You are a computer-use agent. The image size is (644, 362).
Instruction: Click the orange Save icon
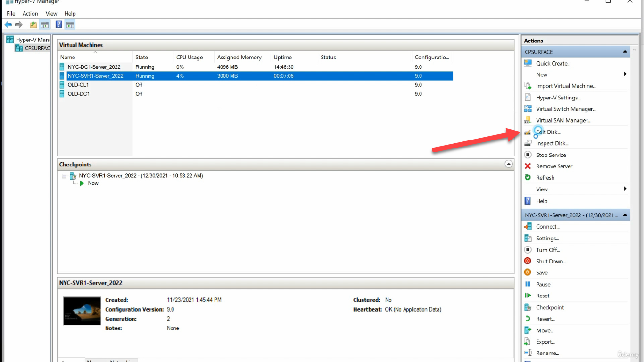528,272
